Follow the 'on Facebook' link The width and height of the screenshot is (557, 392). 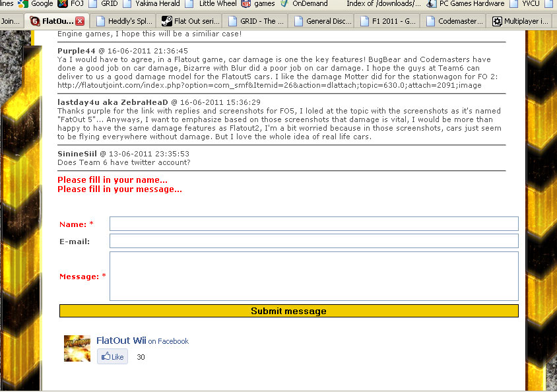pyautogui.click(x=168, y=342)
